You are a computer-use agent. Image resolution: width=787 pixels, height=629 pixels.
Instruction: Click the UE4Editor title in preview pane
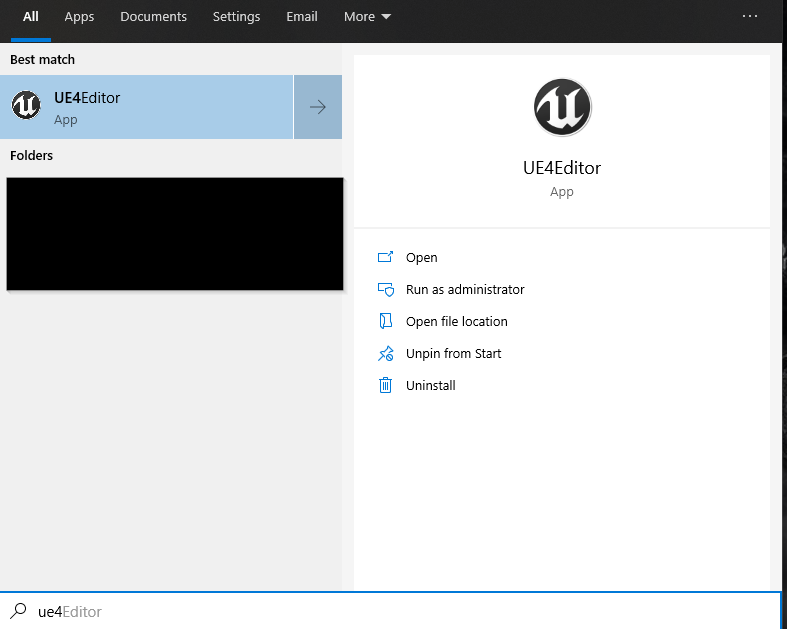(x=562, y=168)
